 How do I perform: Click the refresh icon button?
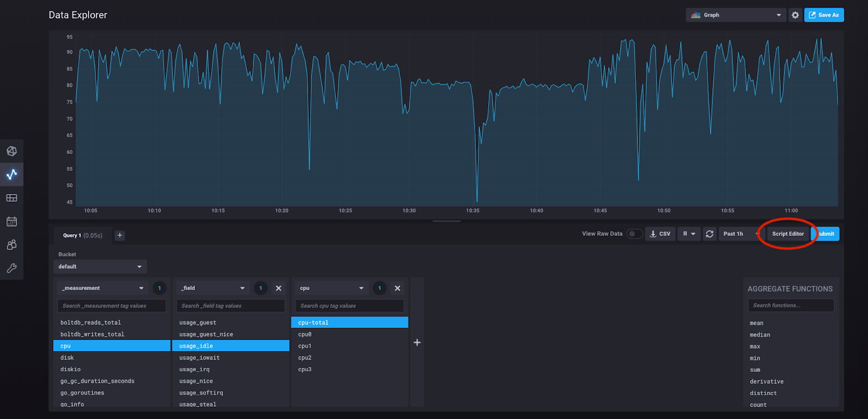[x=709, y=234]
